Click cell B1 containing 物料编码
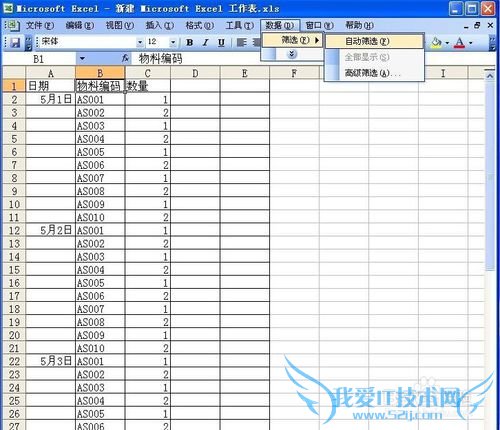 pyautogui.click(x=100, y=86)
